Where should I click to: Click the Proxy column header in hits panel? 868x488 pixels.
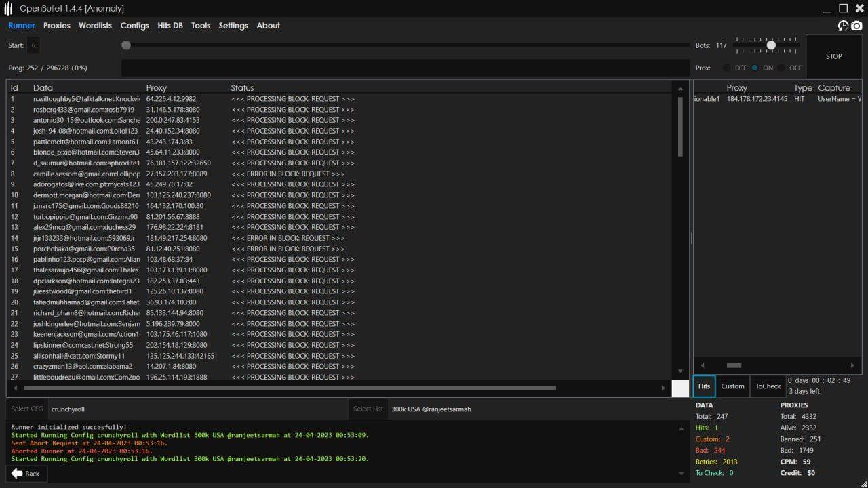(x=737, y=88)
